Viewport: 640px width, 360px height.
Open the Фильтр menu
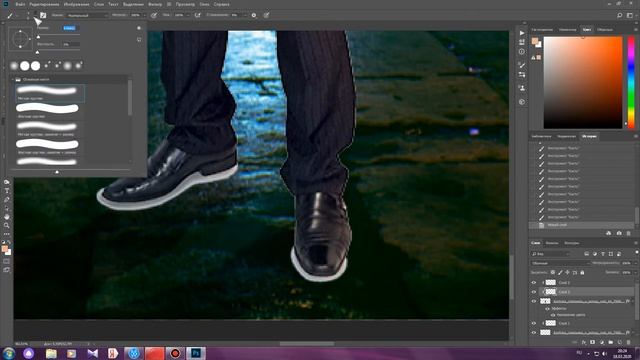point(155,4)
